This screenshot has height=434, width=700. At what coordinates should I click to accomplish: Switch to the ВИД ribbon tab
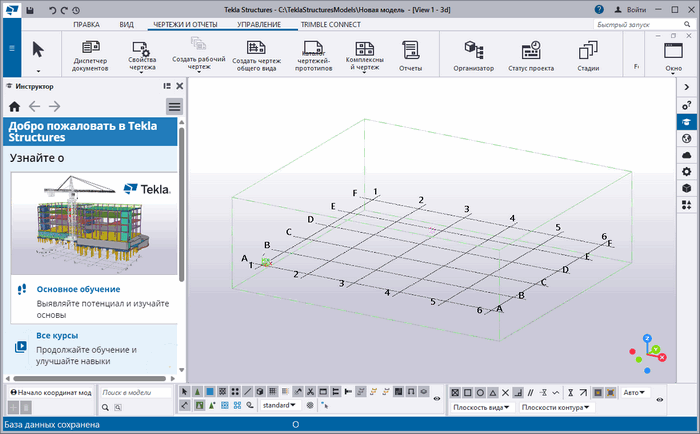pos(126,22)
